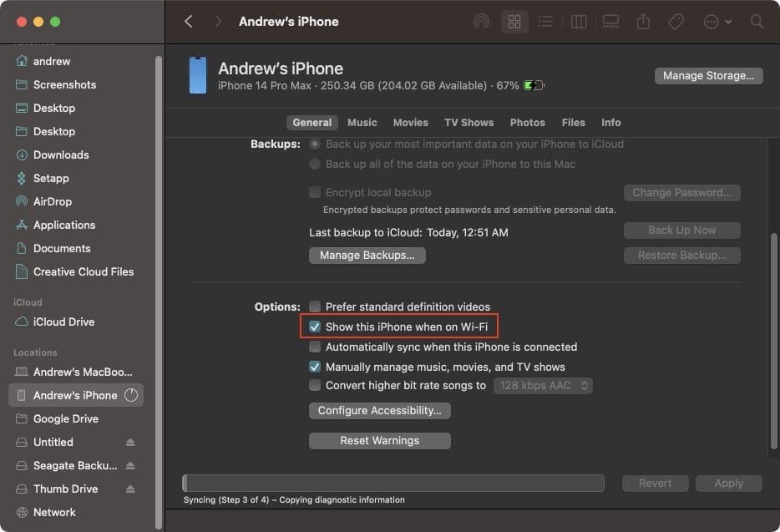Open the 128 kbps AAC bitrate dropdown
This screenshot has height=532, width=780.
click(x=543, y=386)
